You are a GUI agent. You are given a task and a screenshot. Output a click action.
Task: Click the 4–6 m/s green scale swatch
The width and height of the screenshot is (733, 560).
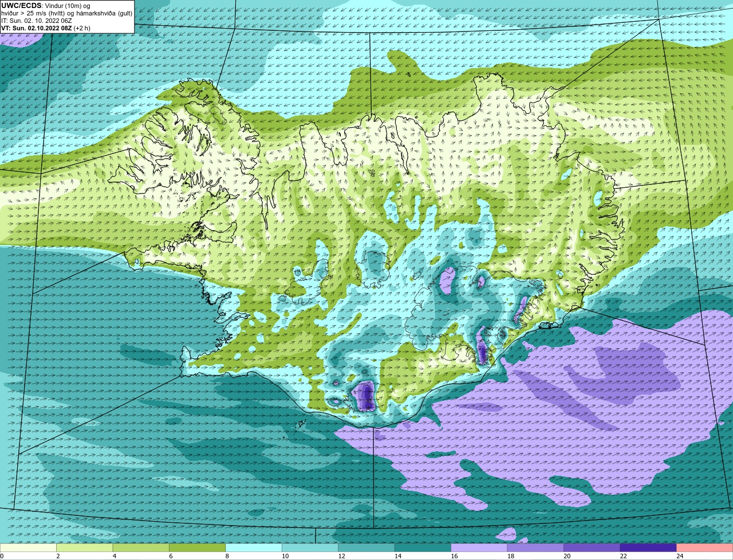(141, 547)
